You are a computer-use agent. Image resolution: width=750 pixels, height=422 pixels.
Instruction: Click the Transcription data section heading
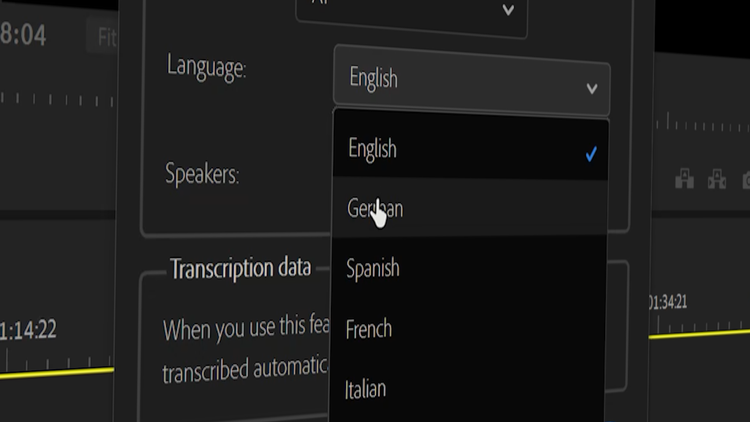coord(240,268)
